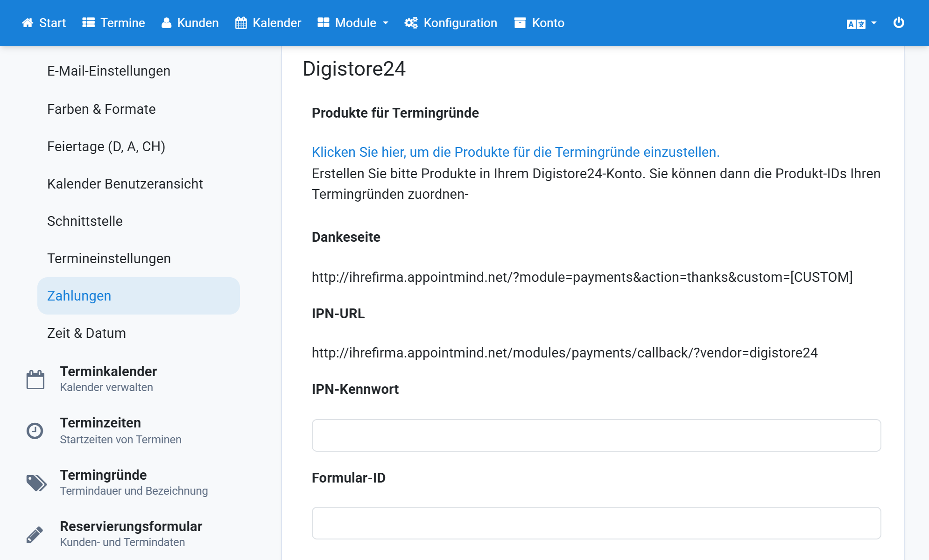Follow the link to set Termingründe products
This screenshot has width=929, height=560.
(515, 152)
